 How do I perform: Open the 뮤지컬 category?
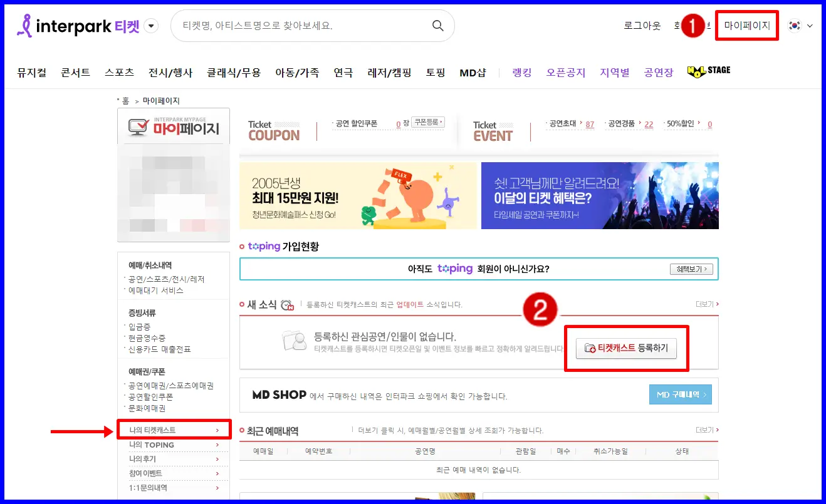(32, 72)
